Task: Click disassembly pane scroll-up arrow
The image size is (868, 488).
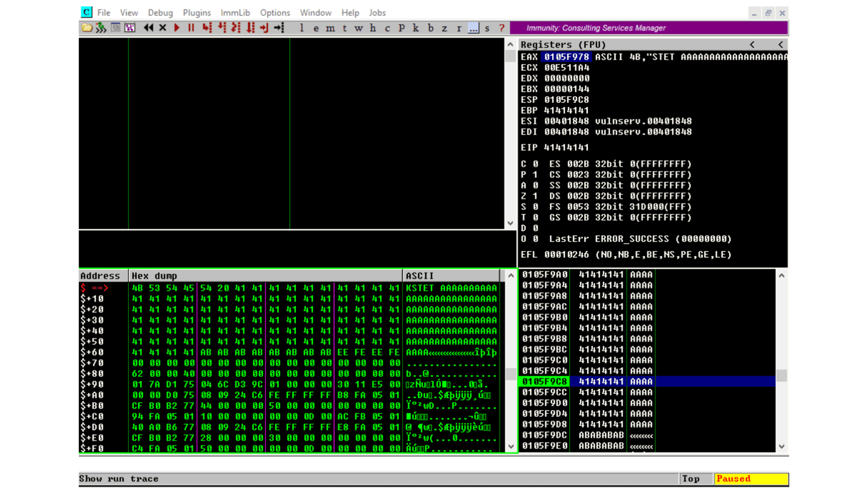Action: pos(510,44)
